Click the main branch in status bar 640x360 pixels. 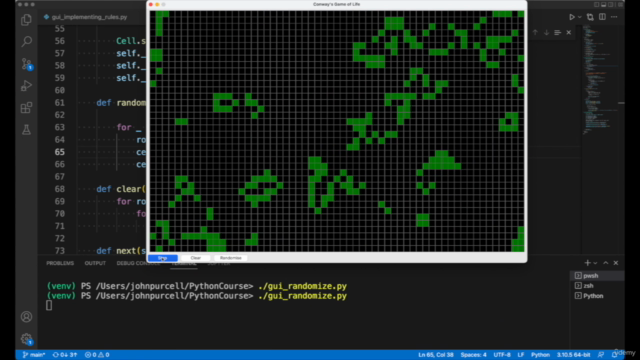34,355
